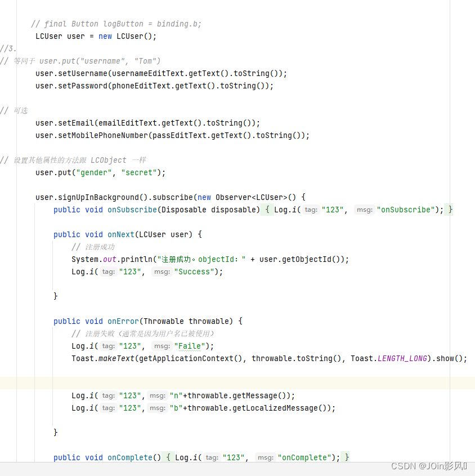Click the onError method name

(x=123, y=321)
